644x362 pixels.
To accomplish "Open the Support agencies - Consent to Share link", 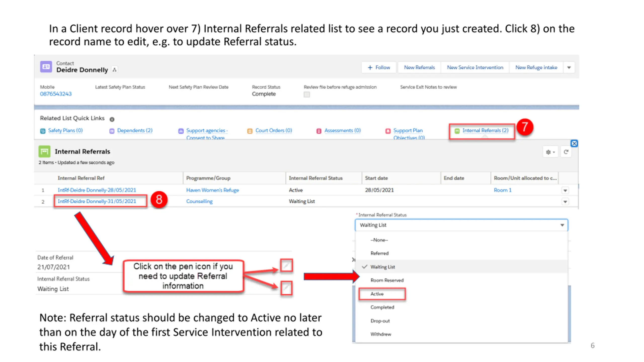I will (207, 134).
